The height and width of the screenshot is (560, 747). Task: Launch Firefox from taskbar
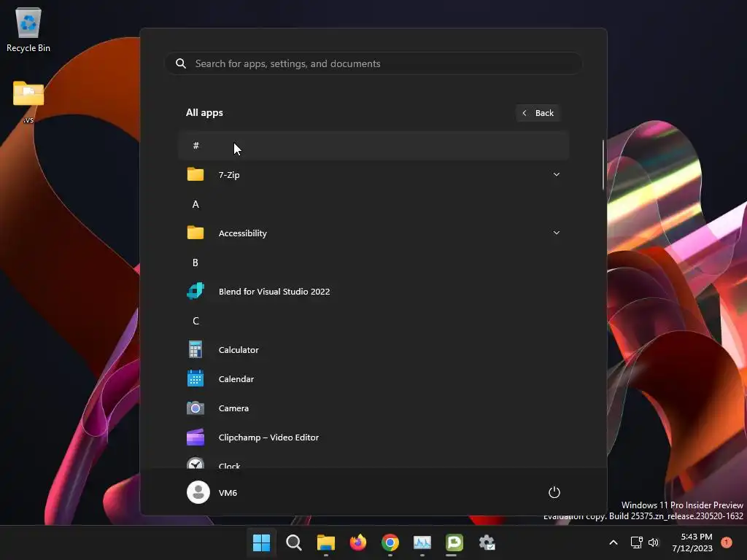358,542
